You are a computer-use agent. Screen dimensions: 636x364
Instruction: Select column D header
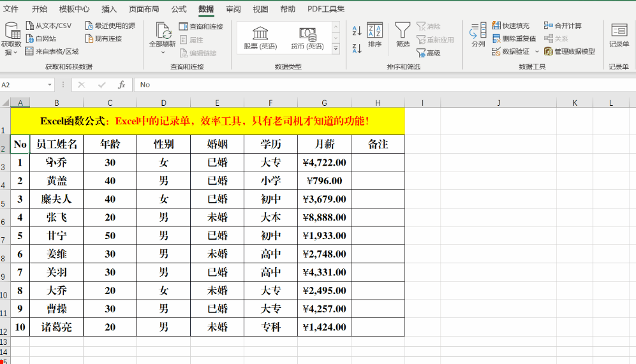[163, 103]
